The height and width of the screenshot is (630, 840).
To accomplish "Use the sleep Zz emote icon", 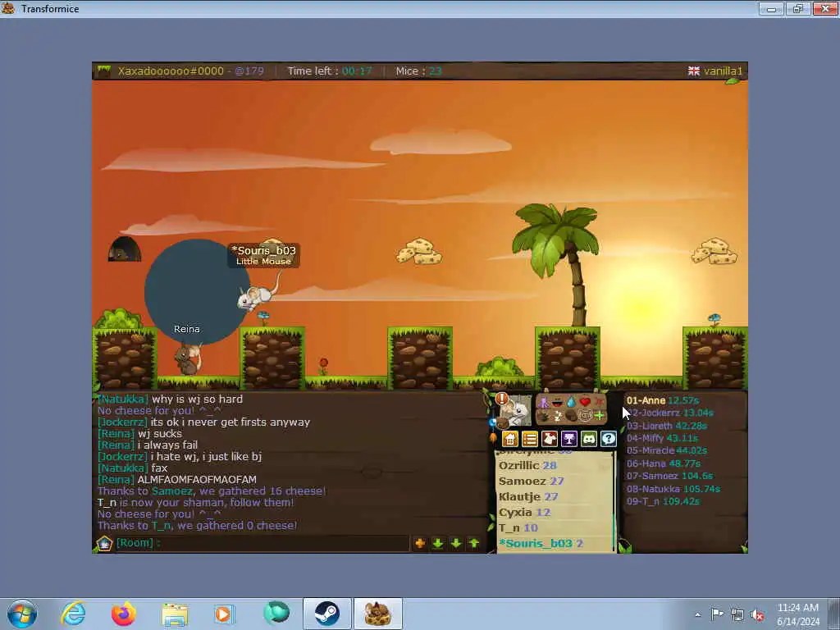I will [557, 416].
